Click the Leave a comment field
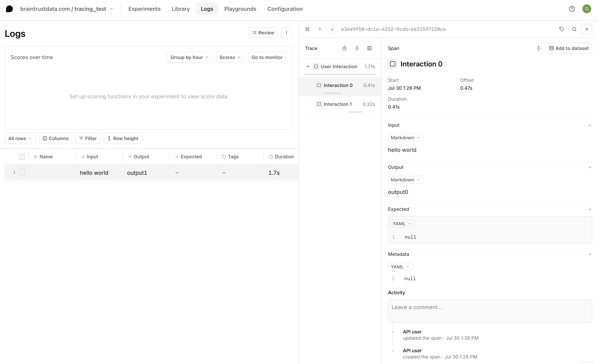Image resolution: width=597 pixels, height=364 pixels. [x=490, y=311]
